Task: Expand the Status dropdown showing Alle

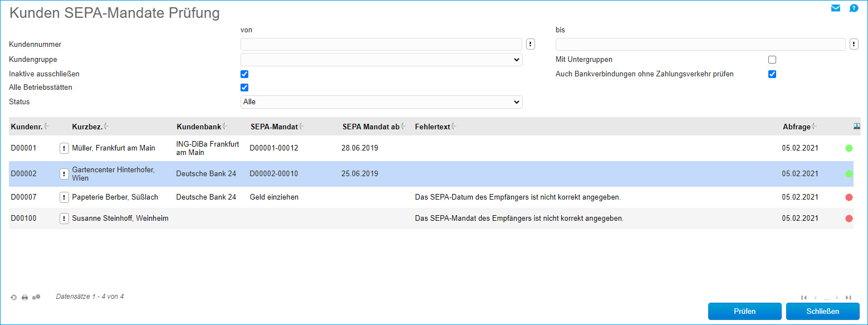Action: click(x=381, y=102)
